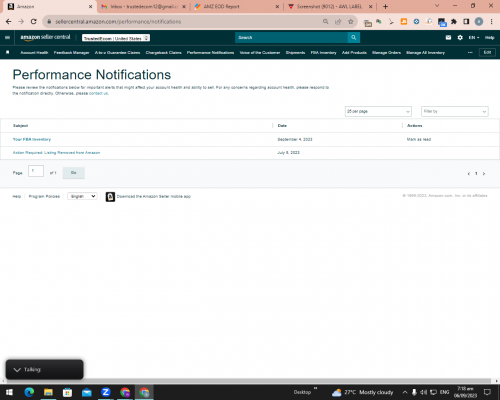The width and height of the screenshot is (500, 400).
Task: Click Mark as read for Your FBA Inventory
Action: coord(419,139)
